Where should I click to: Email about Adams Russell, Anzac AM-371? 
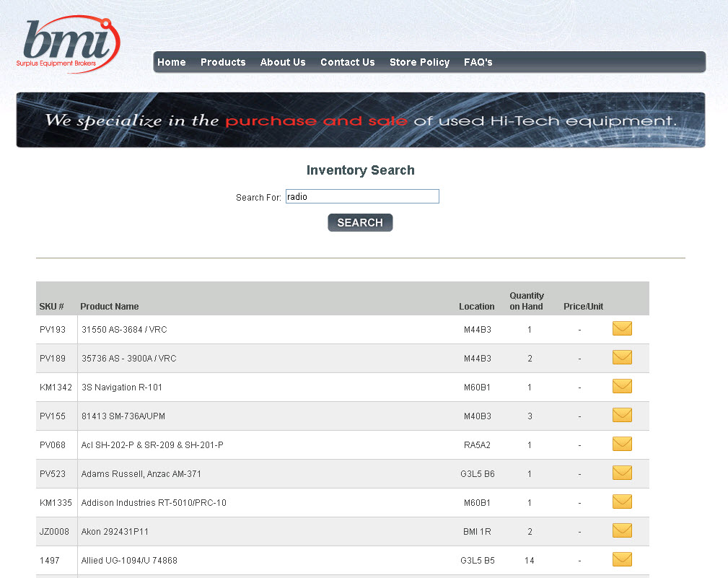622,473
